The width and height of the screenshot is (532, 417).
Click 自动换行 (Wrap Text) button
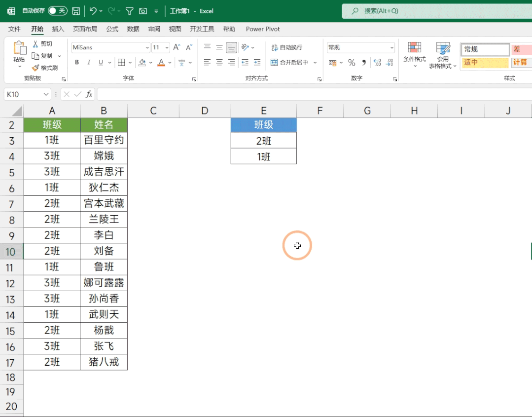(x=286, y=47)
